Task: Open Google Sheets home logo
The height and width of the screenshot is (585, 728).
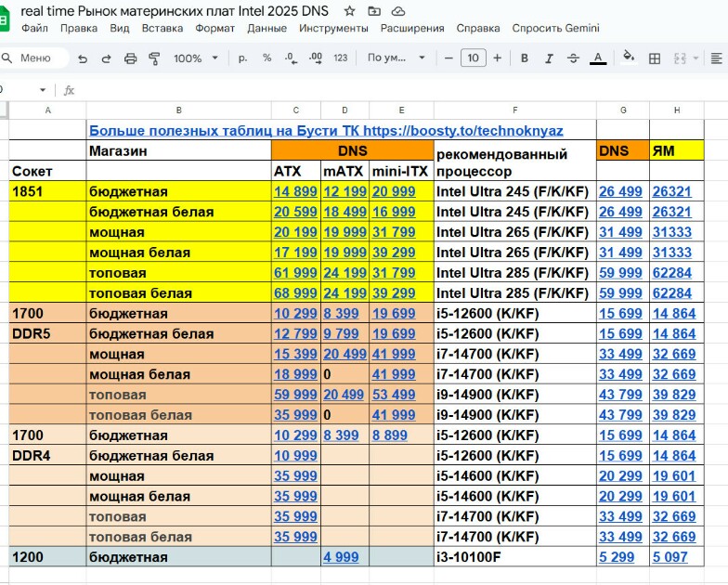Action: click(x=4, y=18)
